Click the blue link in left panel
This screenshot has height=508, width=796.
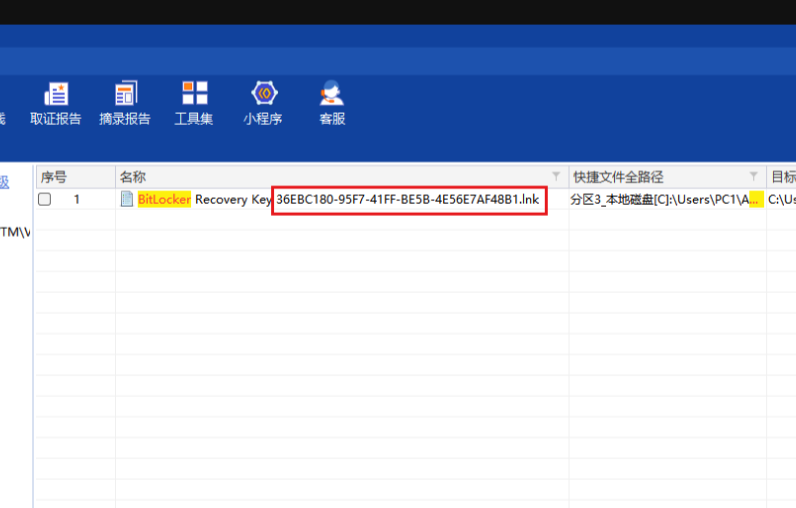4,182
